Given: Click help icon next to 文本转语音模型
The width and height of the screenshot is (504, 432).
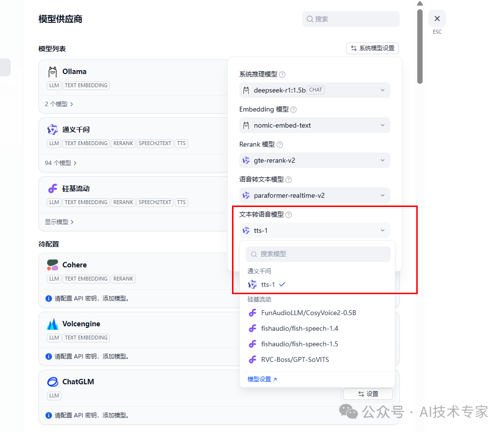Looking at the screenshot, I should click(x=289, y=215).
